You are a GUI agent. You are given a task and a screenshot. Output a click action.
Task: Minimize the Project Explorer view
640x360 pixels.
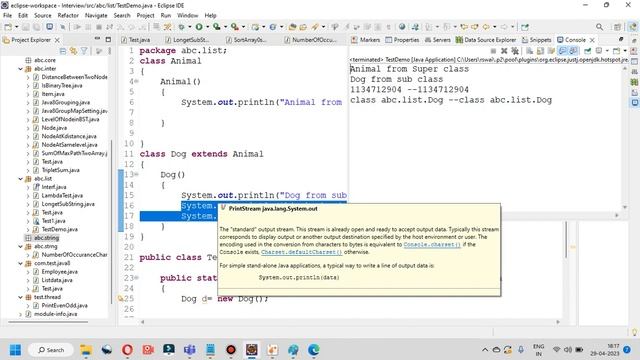(x=97, y=39)
